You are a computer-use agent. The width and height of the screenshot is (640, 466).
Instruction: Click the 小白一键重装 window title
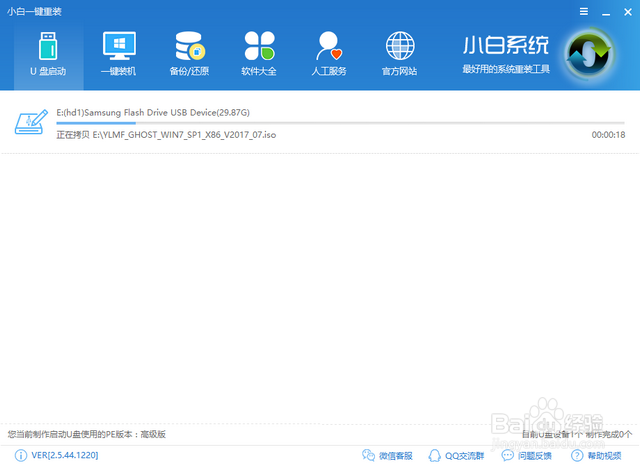point(34,11)
